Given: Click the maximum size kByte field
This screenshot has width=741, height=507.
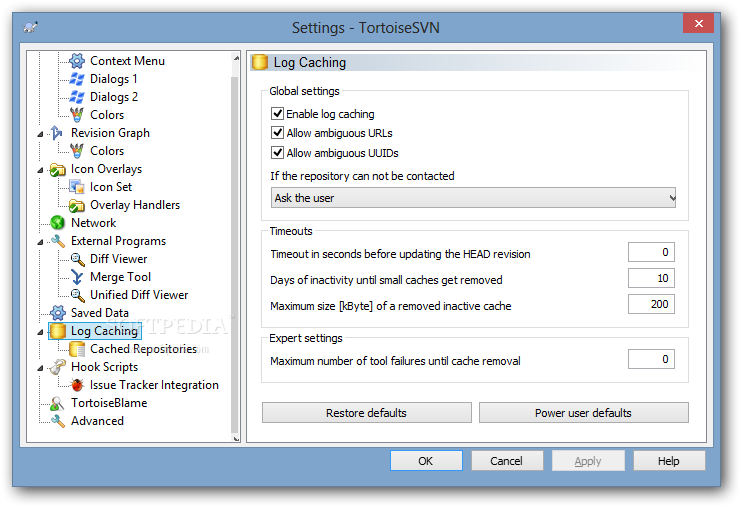Looking at the screenshot, I should 651,304.
